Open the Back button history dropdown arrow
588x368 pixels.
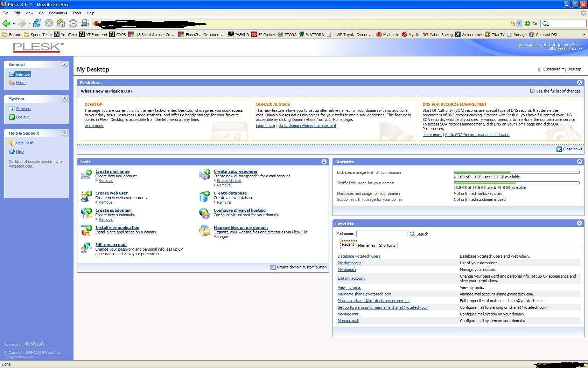point(14,23)
